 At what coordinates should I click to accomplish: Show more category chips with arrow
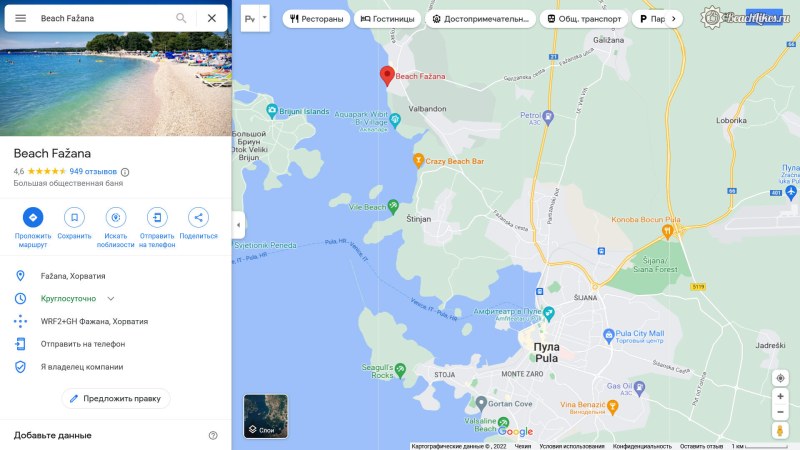coord(673,19)
